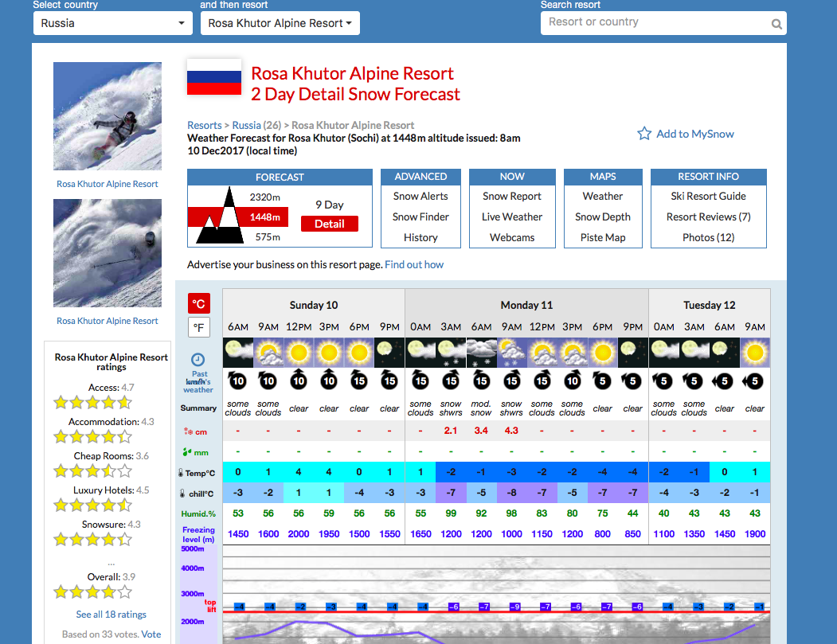
Task: Click Monday 3AM snow showers night icon
Action: pos(451,352)
